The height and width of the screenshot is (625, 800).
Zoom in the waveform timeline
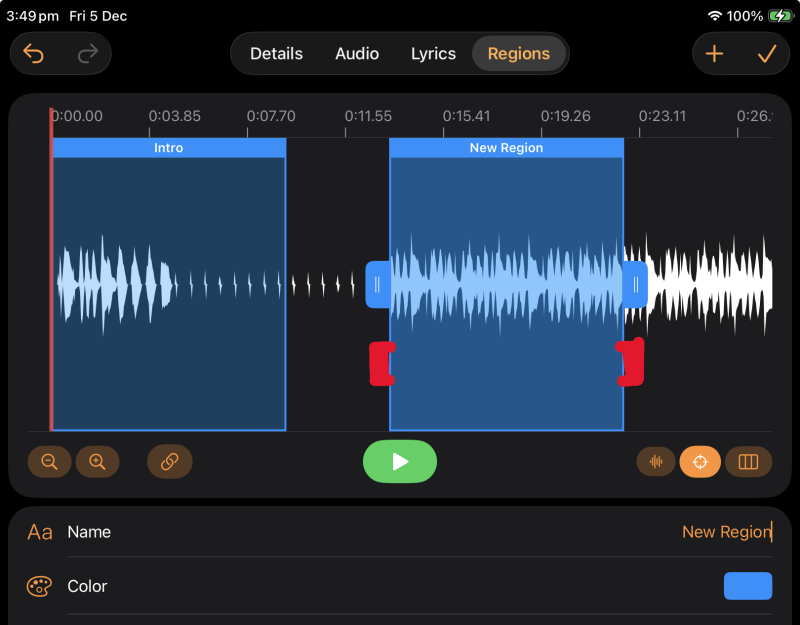point(97,462)
